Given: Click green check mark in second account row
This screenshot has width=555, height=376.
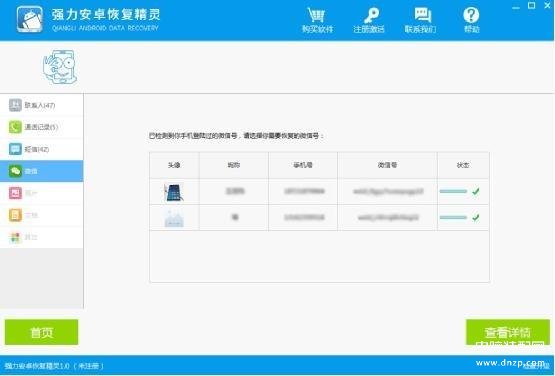Looking at the screenshot, I should [476, 217].
